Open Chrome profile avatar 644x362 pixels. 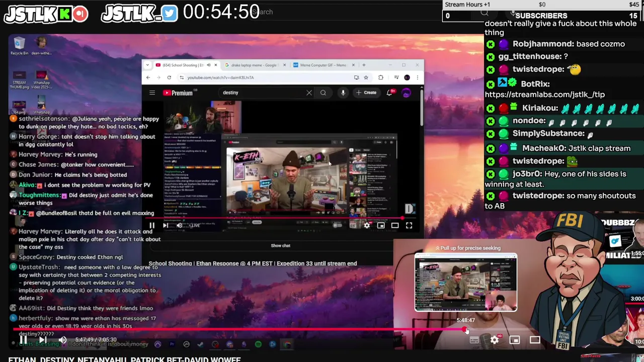407,77
